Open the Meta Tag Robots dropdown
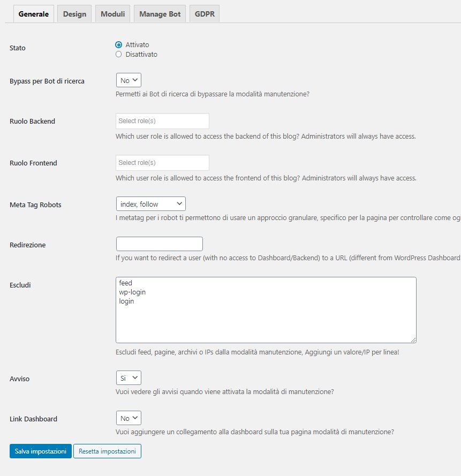 point(151,204)
